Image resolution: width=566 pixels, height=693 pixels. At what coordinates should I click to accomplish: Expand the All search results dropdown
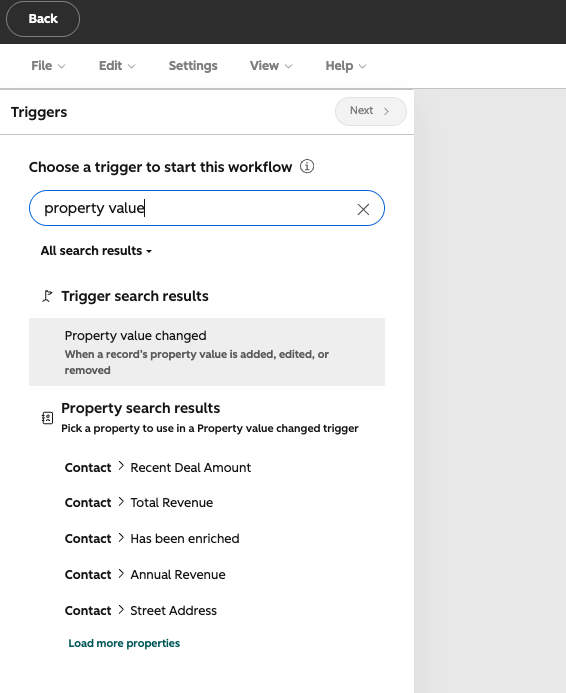(x=96, y=251)
